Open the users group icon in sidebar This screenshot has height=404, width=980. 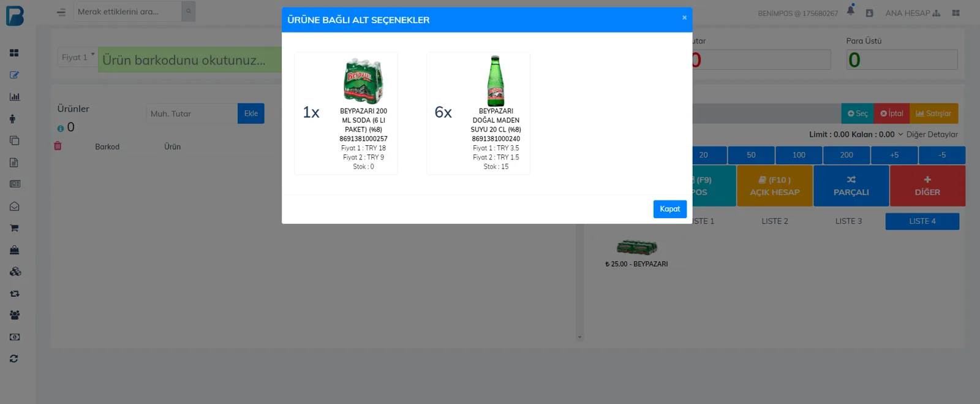coord(15,315)
